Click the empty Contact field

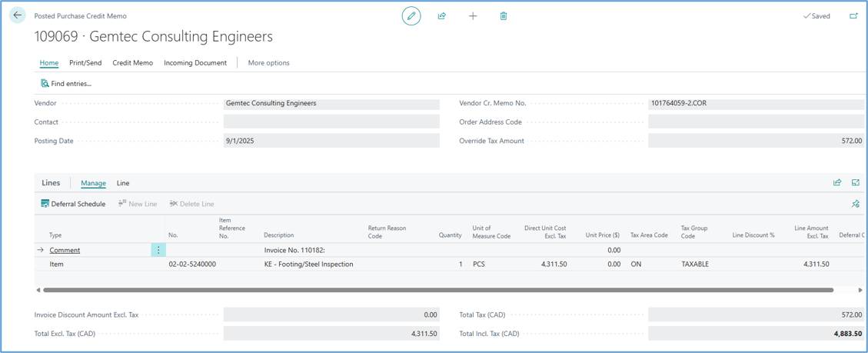(x=331, y=122)
